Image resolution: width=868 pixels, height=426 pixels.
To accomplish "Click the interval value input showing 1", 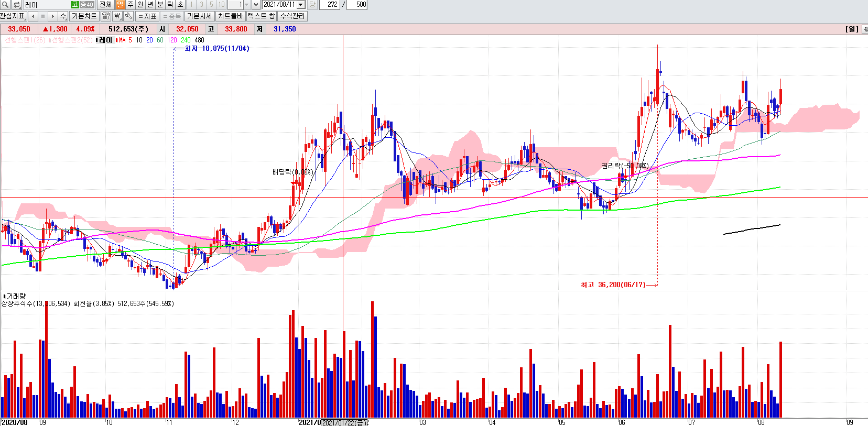I will click(235, 5).
